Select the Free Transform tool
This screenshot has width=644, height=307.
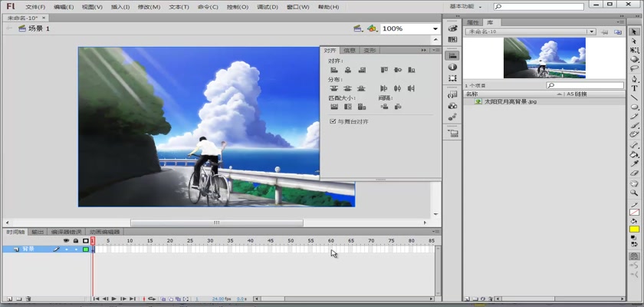[x=634, y=50]
